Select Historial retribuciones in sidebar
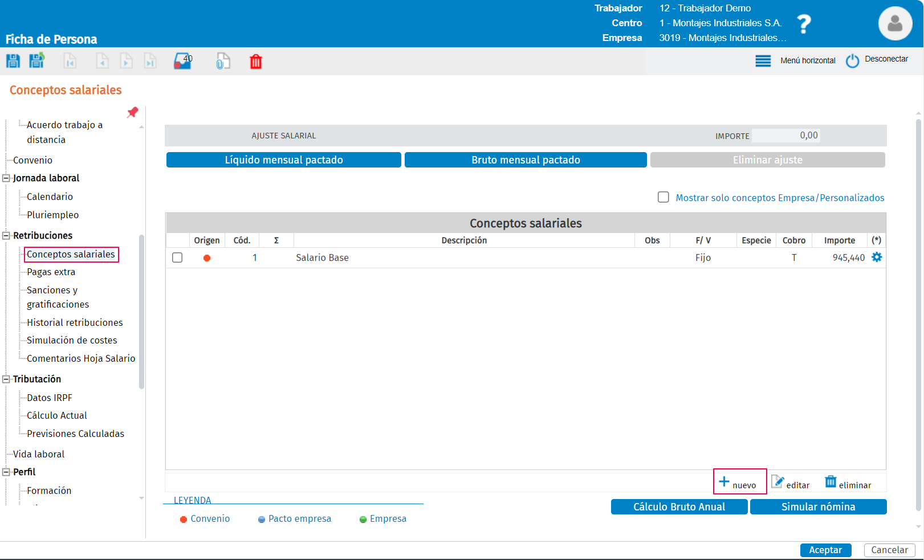 tap(75, 322)
